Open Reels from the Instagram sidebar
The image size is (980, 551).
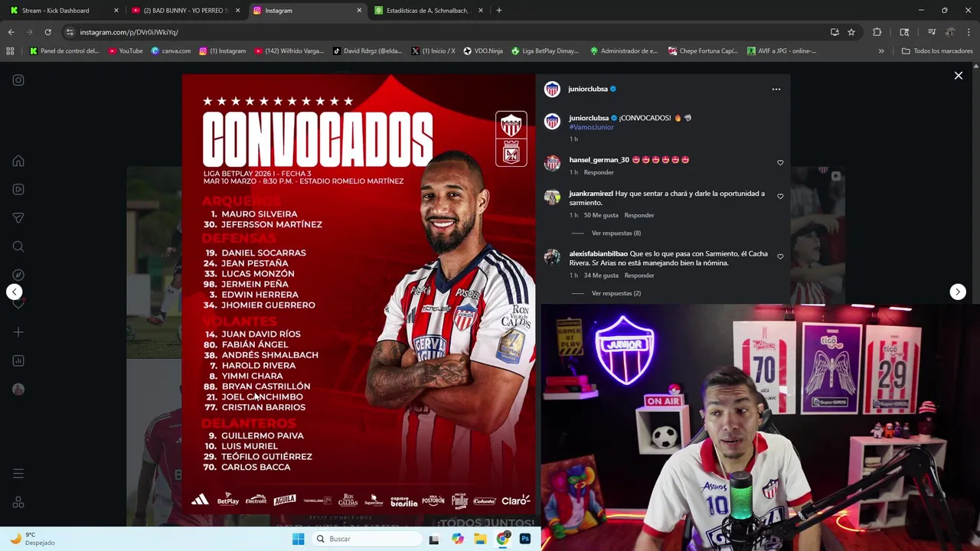coord(18,189)
